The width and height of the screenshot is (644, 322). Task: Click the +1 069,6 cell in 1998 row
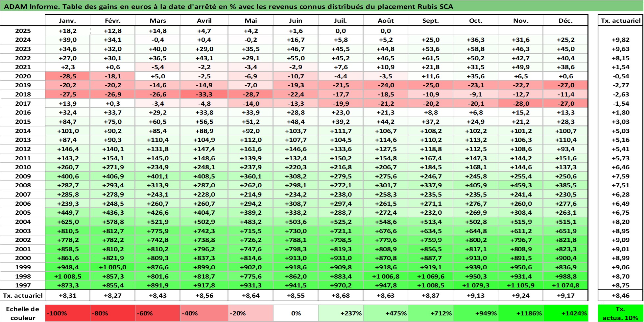click(x=431, y=277)
